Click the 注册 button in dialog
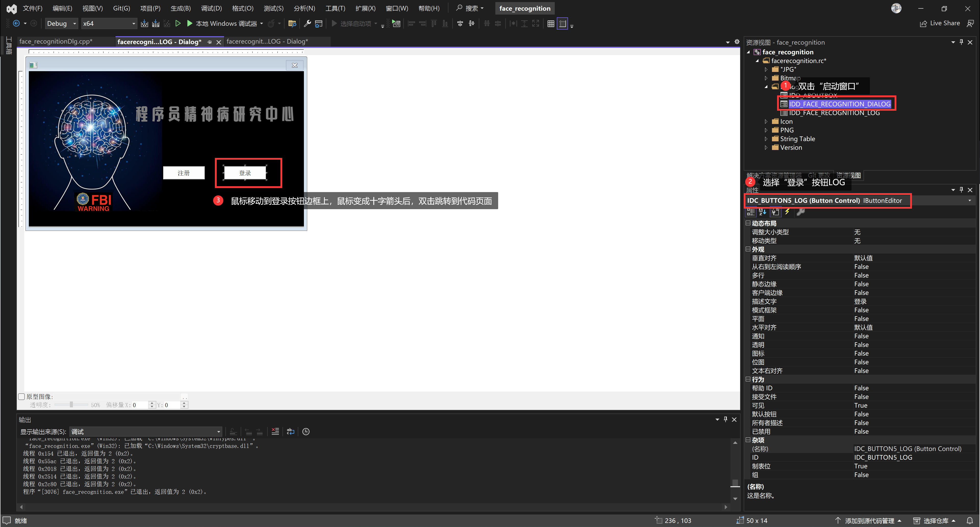 pyautogui.click(x=184, y=173)
